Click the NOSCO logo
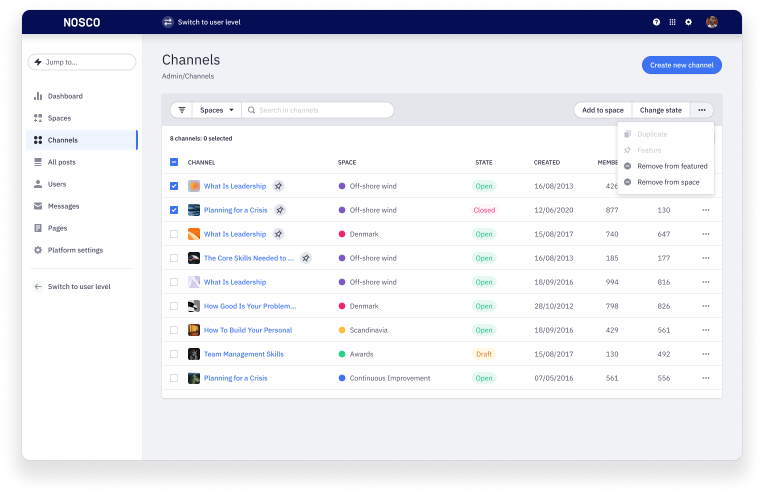 [x=81, y=22]
